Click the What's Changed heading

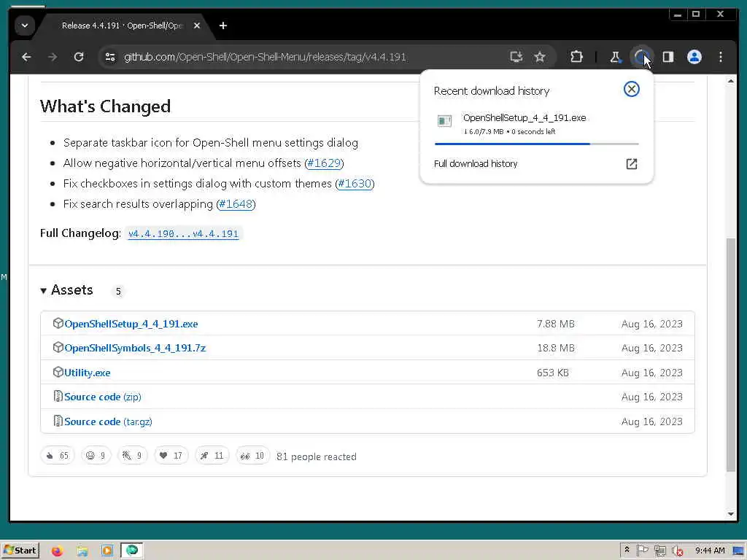(x=105, y=106)
